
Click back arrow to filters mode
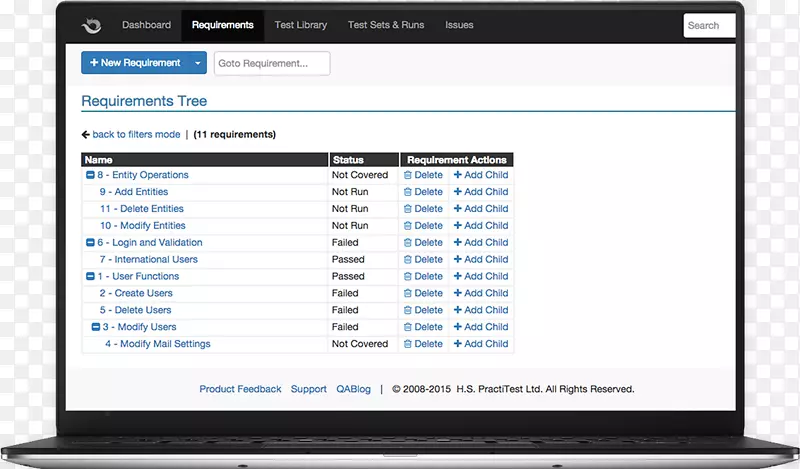click(x=86, y=135)
